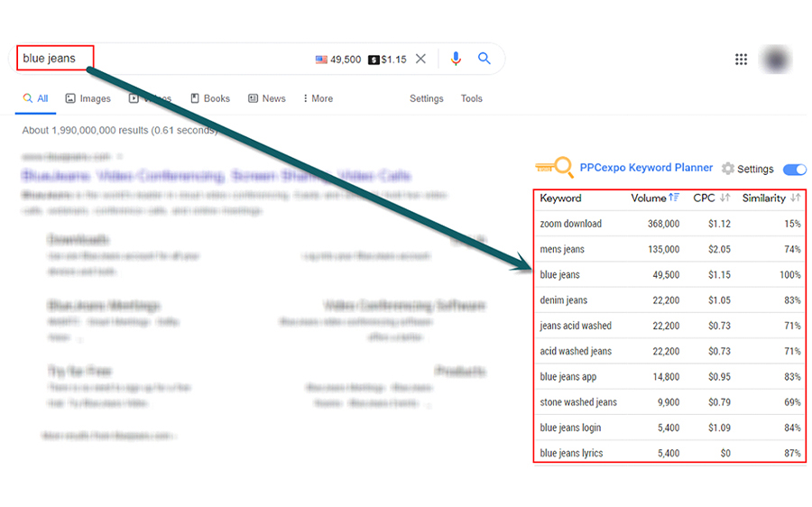The width and height of the screenshot is (812, 507).
Task: Click the $1.09 CPC value
Action: 719,428
